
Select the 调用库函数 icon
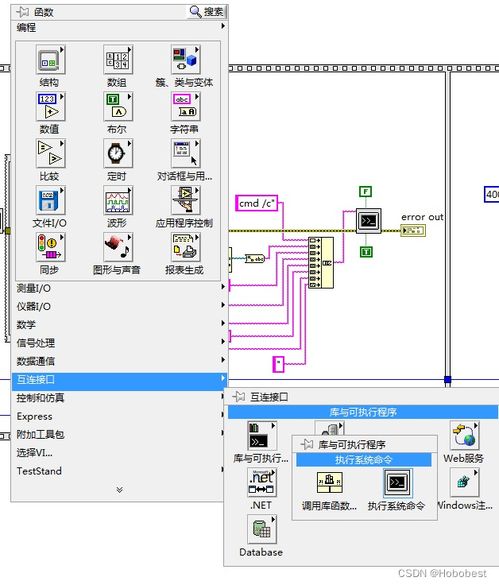(330, 482)
